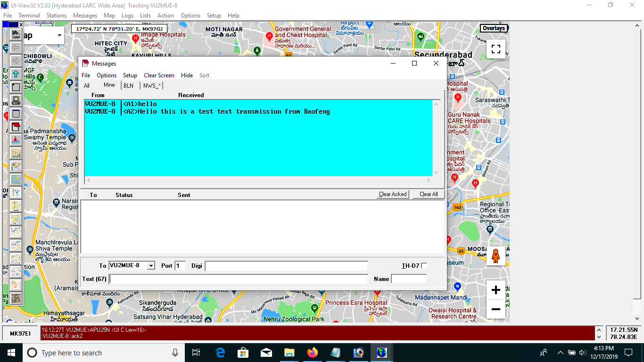Screen dimensions: 644x362
Task: Zoom in using the map plus button
Action: coord(495,290)
